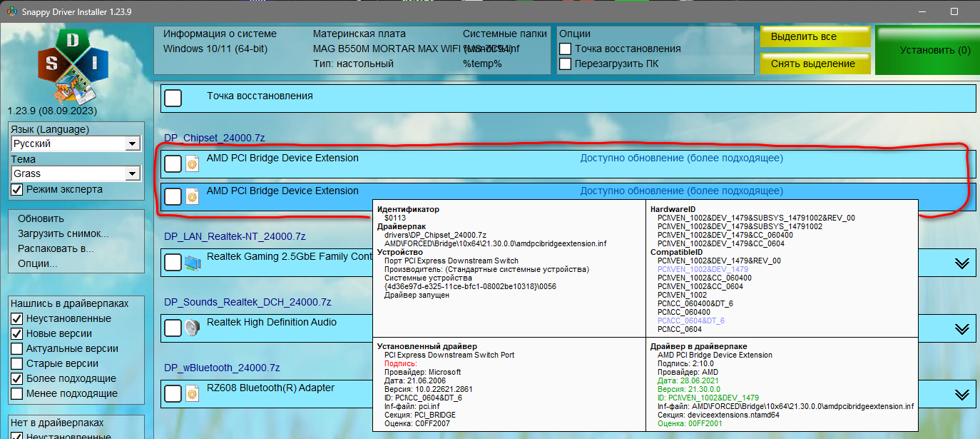Click the gear icon beside RZ608 Bluetooth Adapter
The height and width of the screenshot is (439, 980).
[x=192, y=393]
